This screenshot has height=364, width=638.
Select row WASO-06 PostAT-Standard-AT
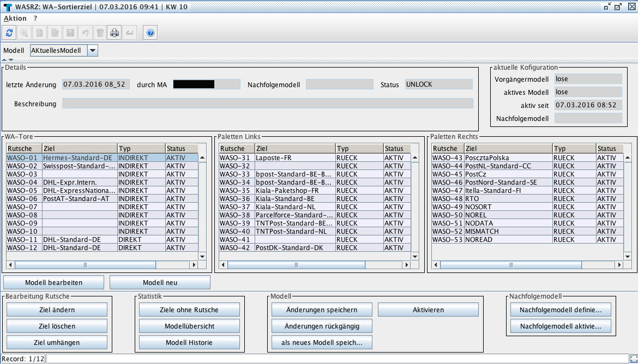(x=102, y=198)
